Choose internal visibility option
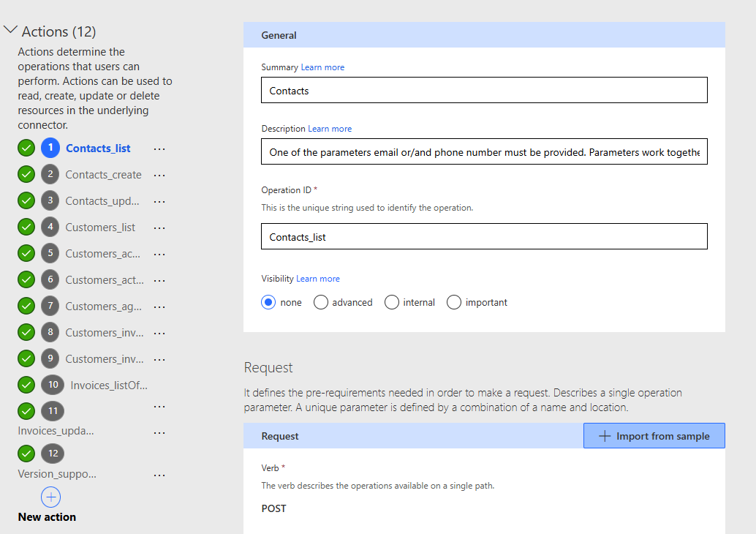Image resolution: width=756 pixels, height=534 pixels. (392, 302)
